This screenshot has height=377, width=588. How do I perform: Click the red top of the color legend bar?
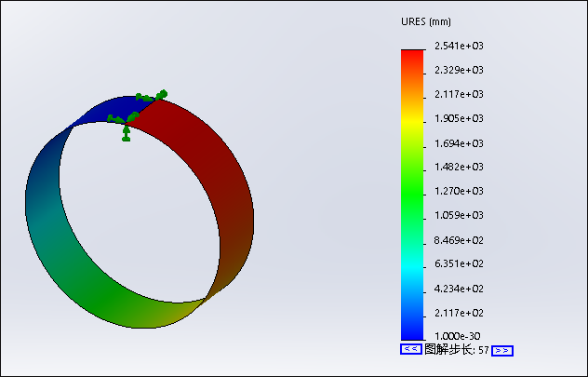[x=412, y=56]
